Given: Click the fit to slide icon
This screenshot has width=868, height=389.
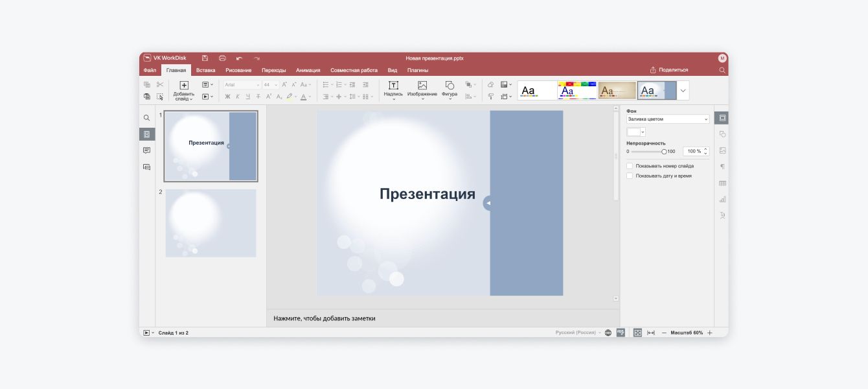Looking at the screenshot, I should pos(637,333).
